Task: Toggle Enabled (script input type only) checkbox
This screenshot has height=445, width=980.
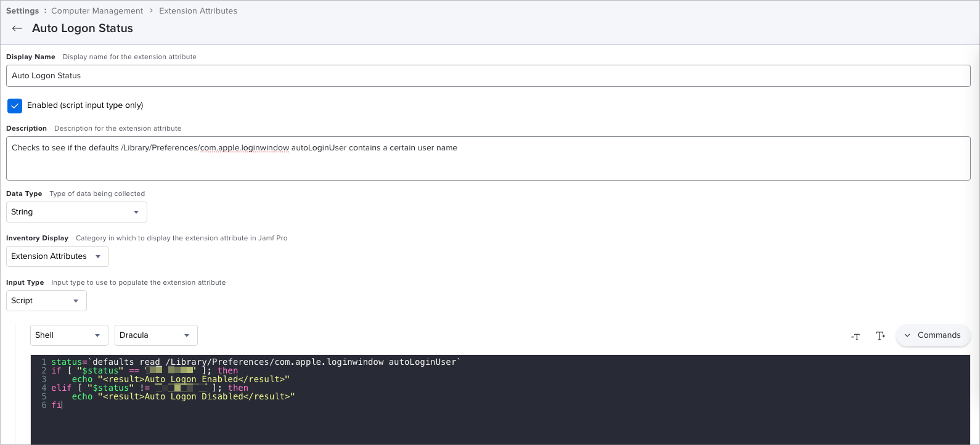Action: [15, 105]
